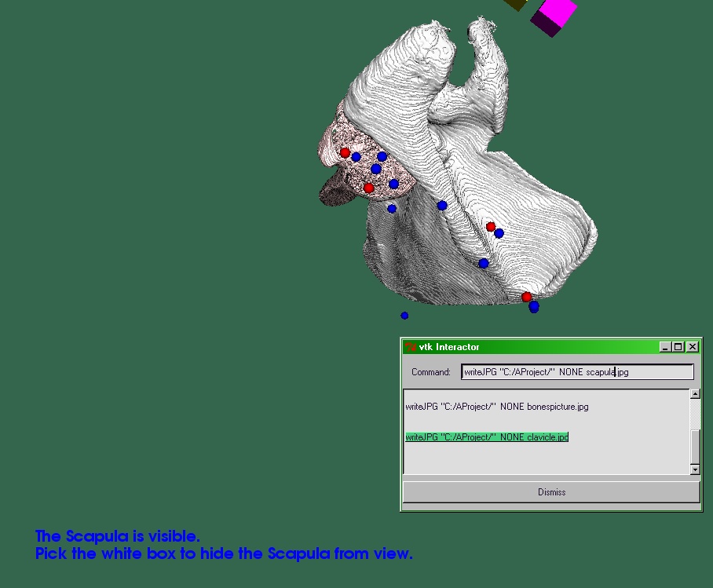The image size is (713, 588).
Task: Select the lower red marker on humeral head
Action: pyautogui.click(x=368, y=188)
